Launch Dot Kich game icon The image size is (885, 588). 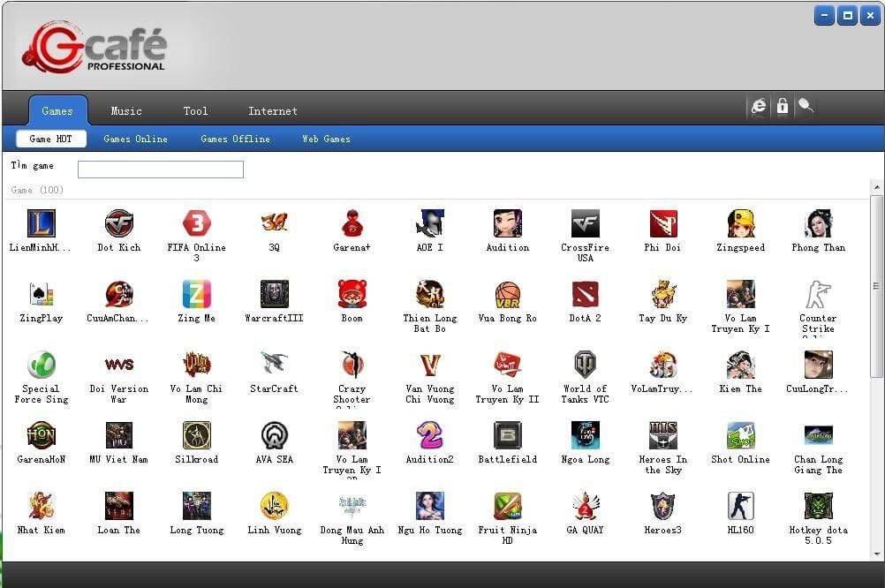(x=119, y=223)
